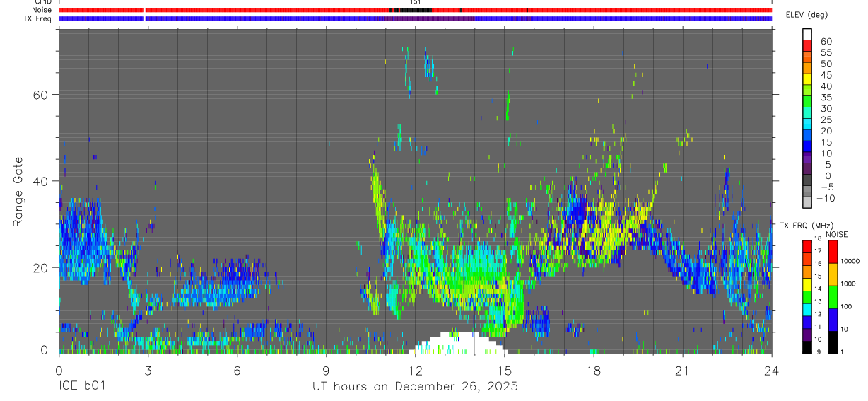Click the TX FRQ (MHz) scale title
The width and height of the screenshot is (868, 401).
806,226
